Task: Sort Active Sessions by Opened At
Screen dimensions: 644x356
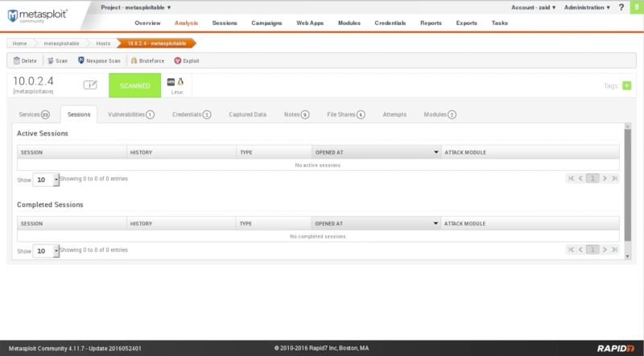Action: point(376,152)
